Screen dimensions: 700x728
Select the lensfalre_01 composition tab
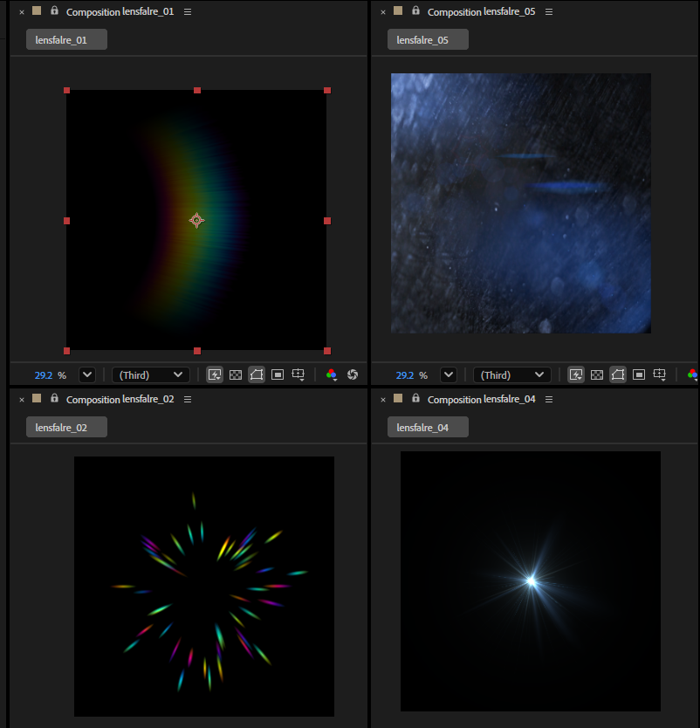66,39
